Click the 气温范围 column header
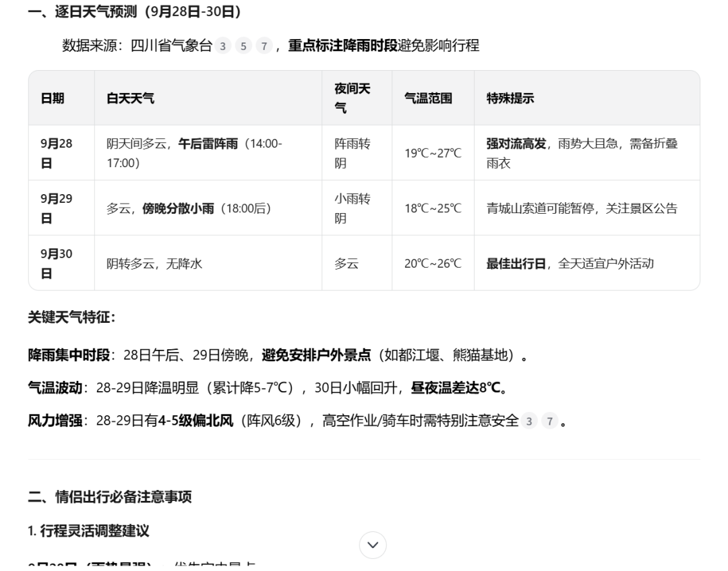728x571 pixels. pyautogui.click(x=428, y=98)
